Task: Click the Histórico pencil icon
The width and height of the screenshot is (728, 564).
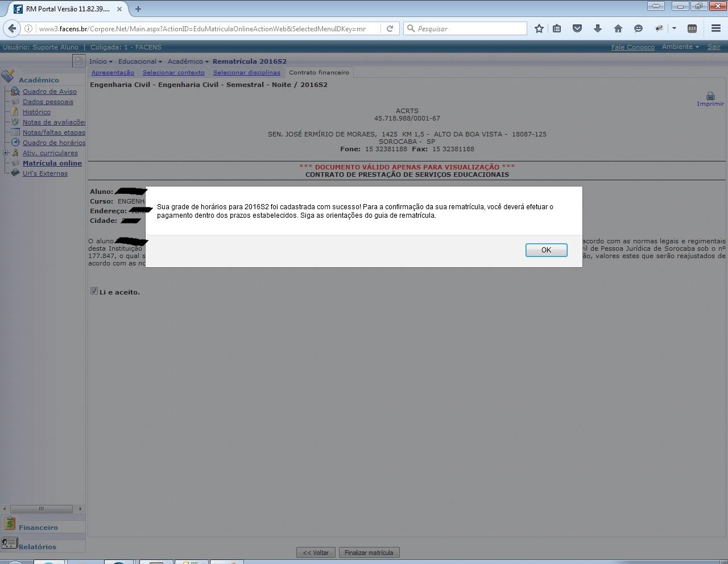Action: (x=15, y=111)
